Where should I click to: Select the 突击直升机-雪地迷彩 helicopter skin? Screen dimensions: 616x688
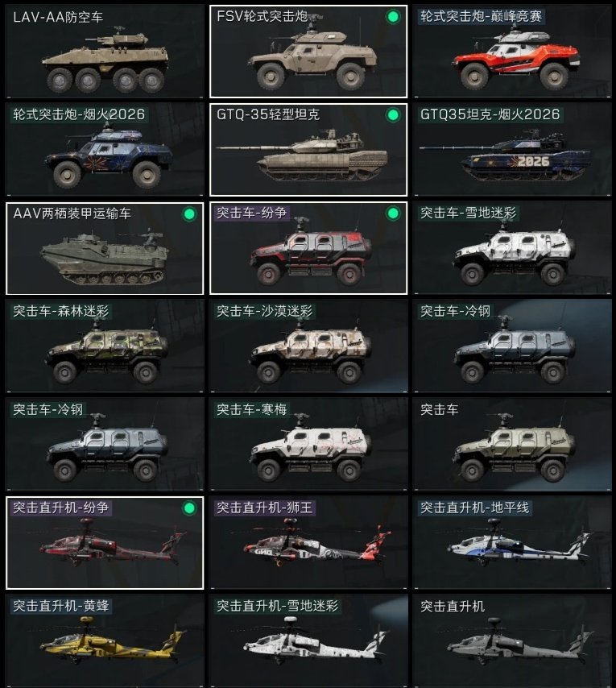click(308, 640)
